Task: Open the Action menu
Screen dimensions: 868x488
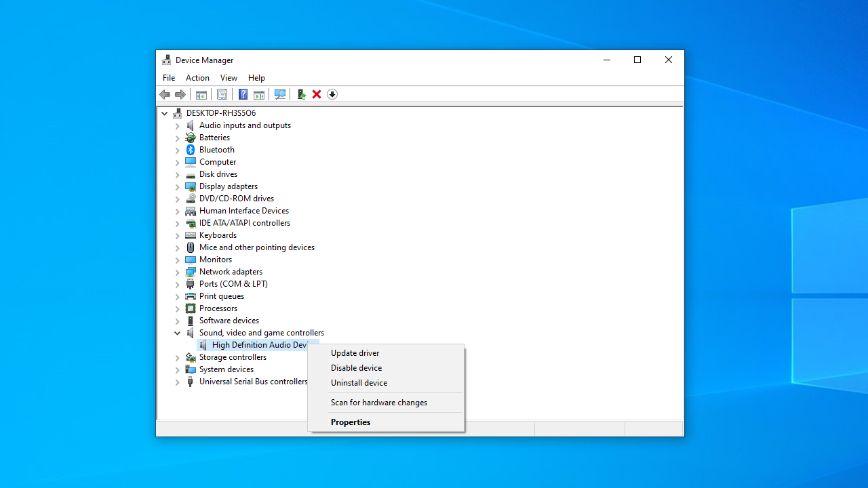Action: pos(197,78)
